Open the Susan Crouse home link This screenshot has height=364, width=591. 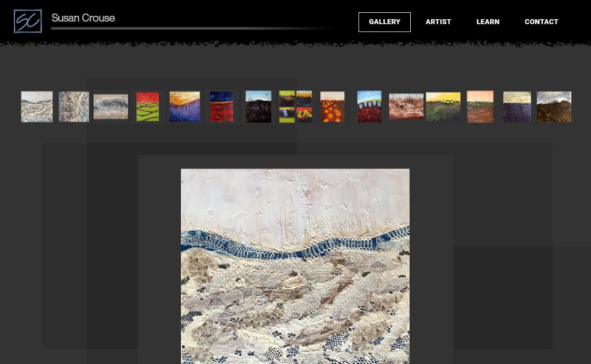click(x=83, y=18)
